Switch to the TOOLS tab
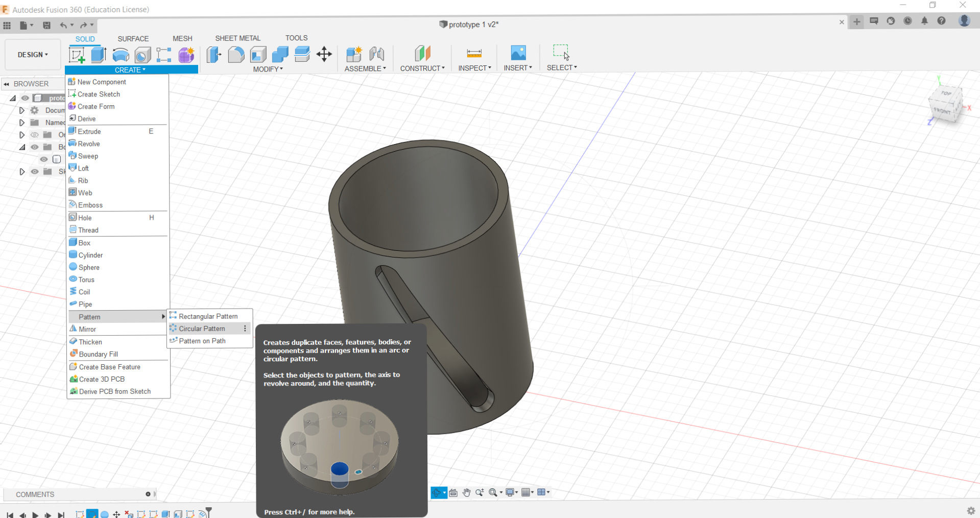Screen dimensions: 980x518 297,38
